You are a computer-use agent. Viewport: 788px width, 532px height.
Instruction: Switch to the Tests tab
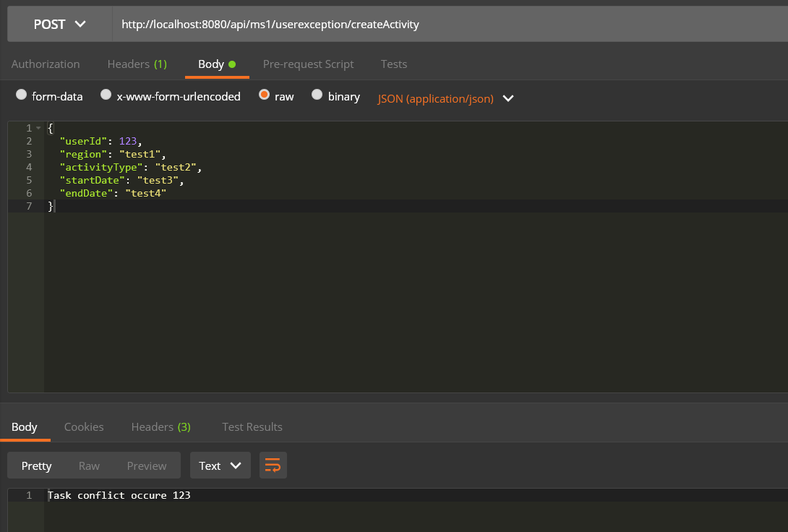(x=393, y=64)
